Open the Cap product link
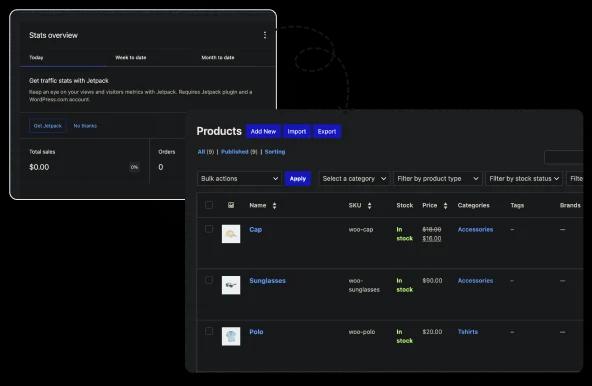This screenshot has width=592, height=386. (256, 229)
